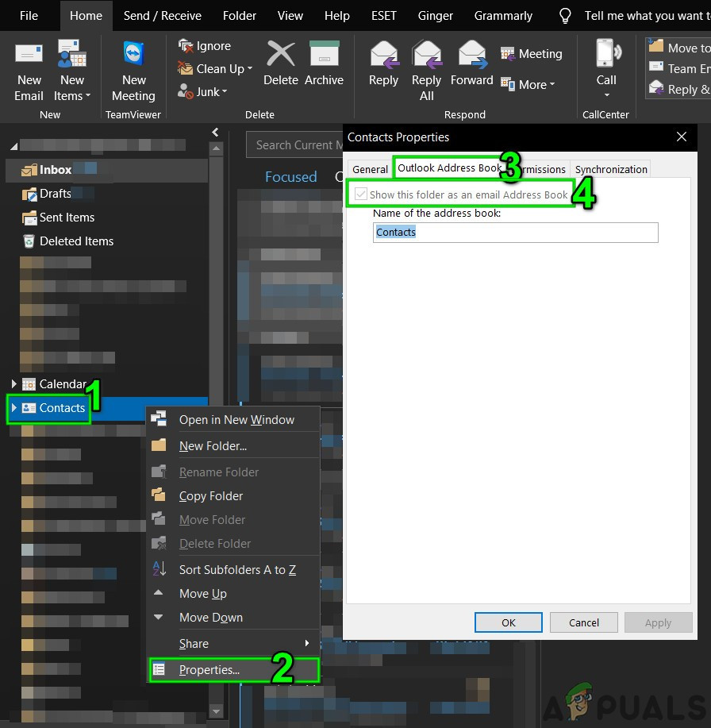Reply with Meeting
Image resolution: width=711 pixels, height=728 pixels.
532,54
